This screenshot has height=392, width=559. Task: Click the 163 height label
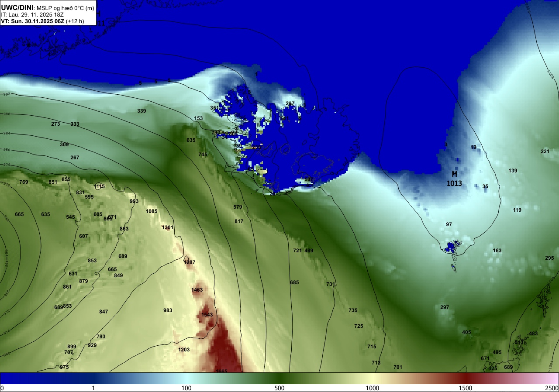pos(497,251)
